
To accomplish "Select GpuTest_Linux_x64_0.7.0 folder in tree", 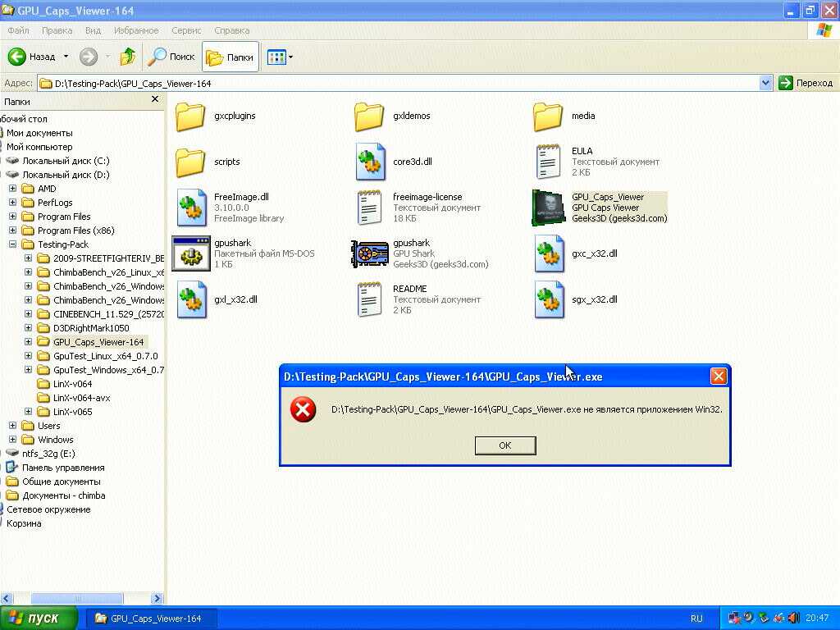I will (x=105, y=356).
